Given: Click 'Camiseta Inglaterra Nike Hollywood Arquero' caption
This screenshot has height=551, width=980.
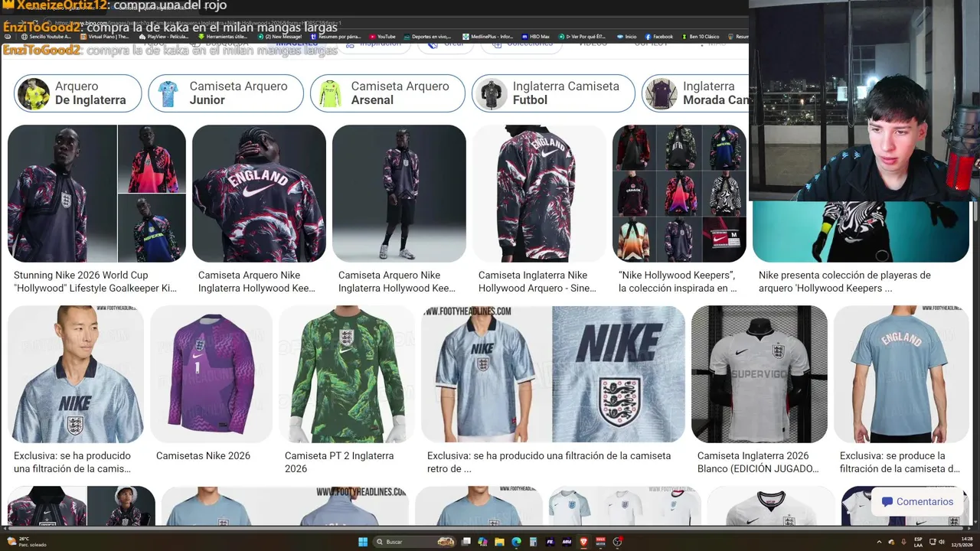Looking at the screenshot, I should click(x=537, y=282).
